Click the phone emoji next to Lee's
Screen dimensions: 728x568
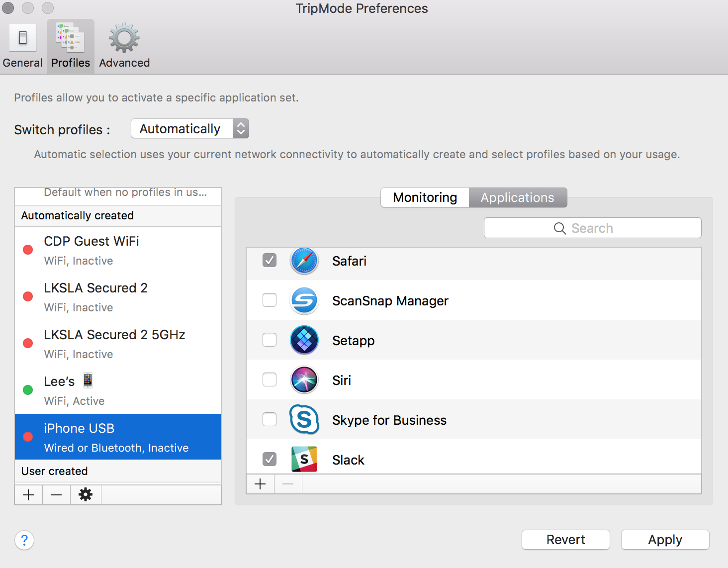tap(88, 380)
